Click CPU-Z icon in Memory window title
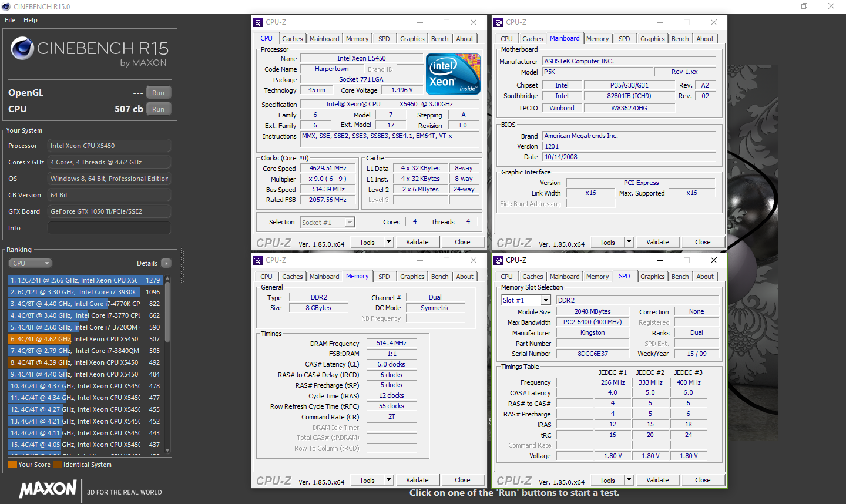This screenshot has width=846, height=504. pos(258,260)
